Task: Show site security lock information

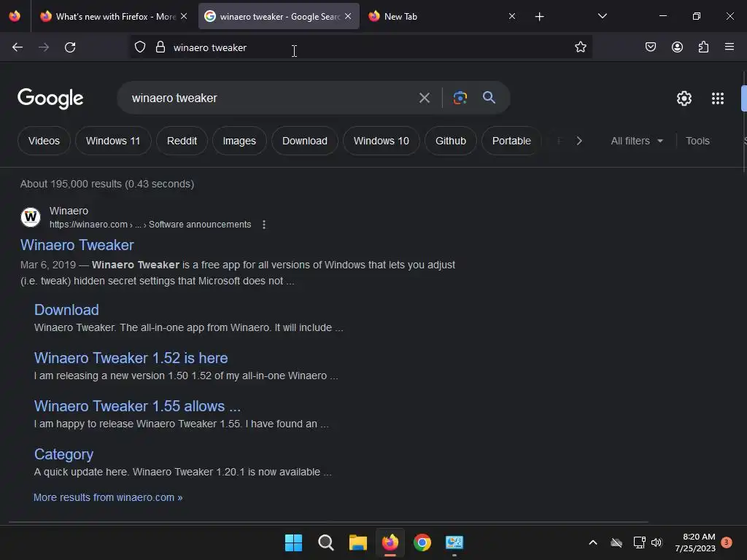Action: (x=160, y=47)
